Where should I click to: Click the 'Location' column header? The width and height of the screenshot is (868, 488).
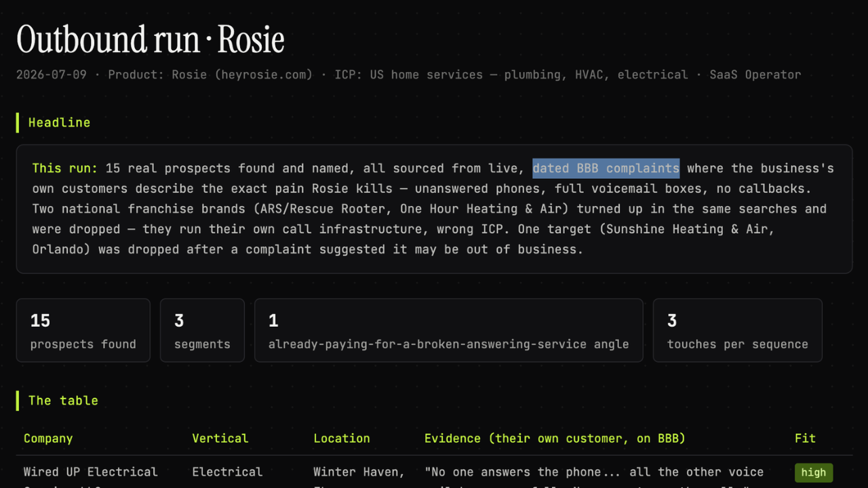point(342,439)
